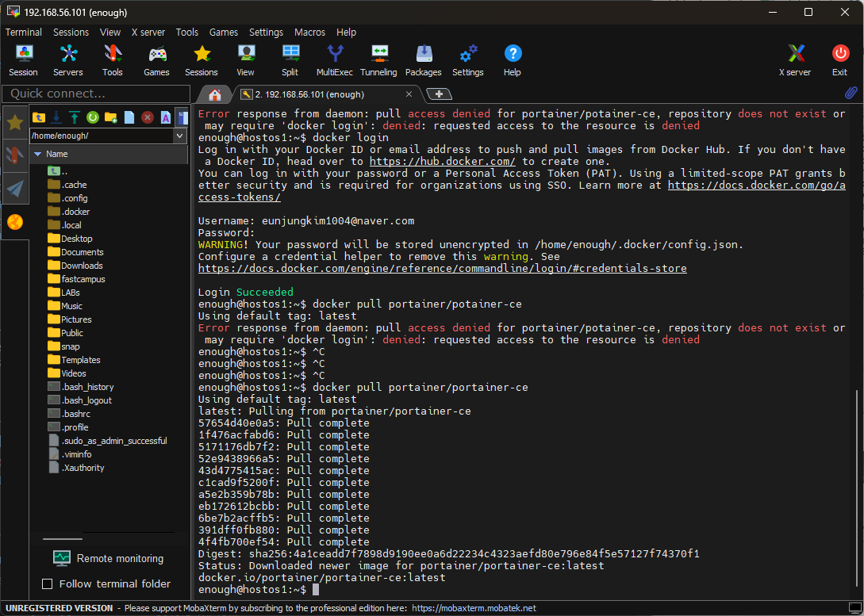Enable Follow terminal folder checkbox
This screenshot has width=864, height=616.
48,583
